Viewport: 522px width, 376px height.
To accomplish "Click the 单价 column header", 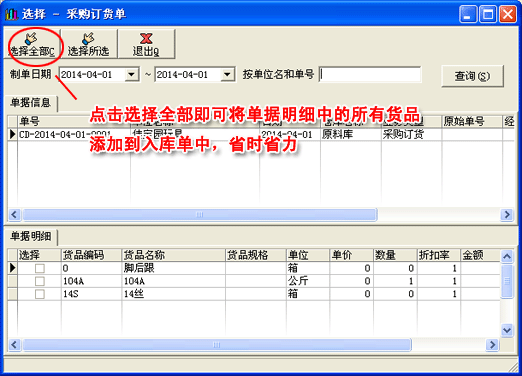I will click(x=351, y=255).
